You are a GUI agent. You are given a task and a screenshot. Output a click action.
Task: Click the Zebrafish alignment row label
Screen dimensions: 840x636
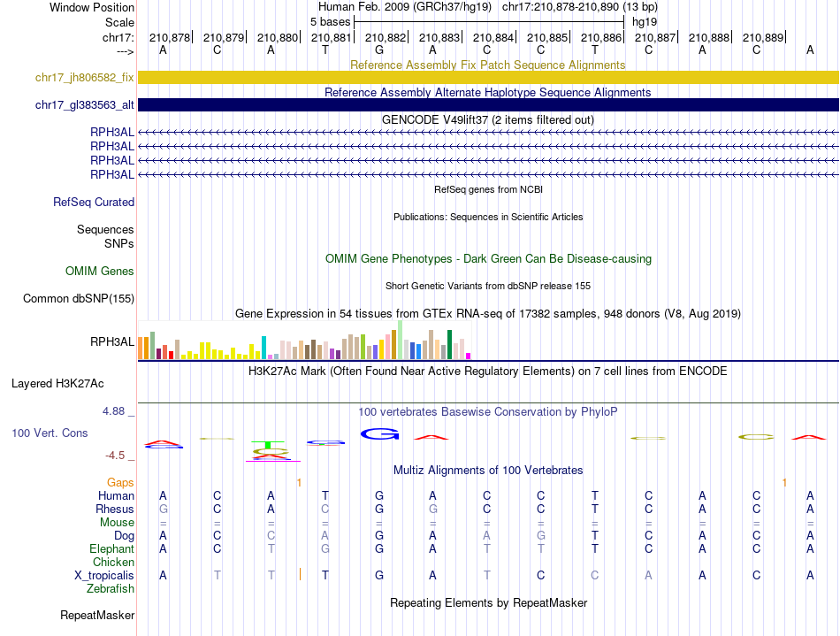[111, 588]
